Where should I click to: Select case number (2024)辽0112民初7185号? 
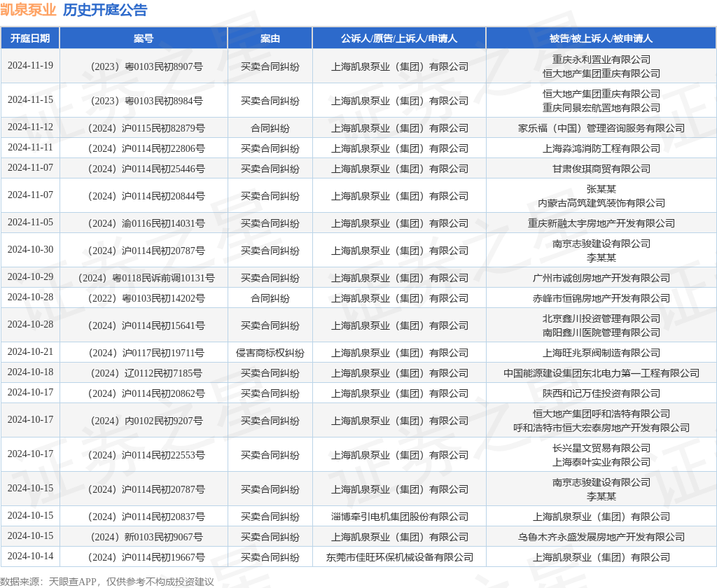point(146,373)
